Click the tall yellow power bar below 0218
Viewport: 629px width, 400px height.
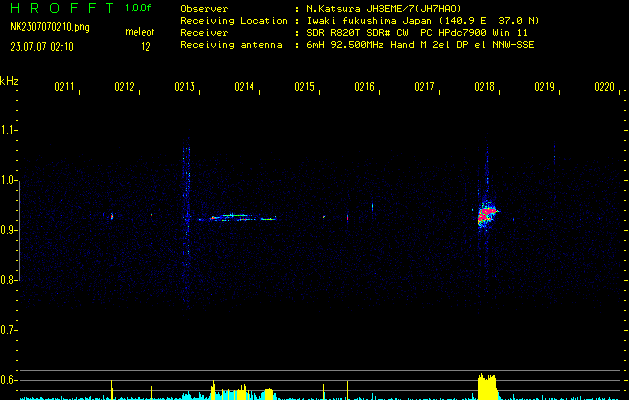click(x=487, y=385)
